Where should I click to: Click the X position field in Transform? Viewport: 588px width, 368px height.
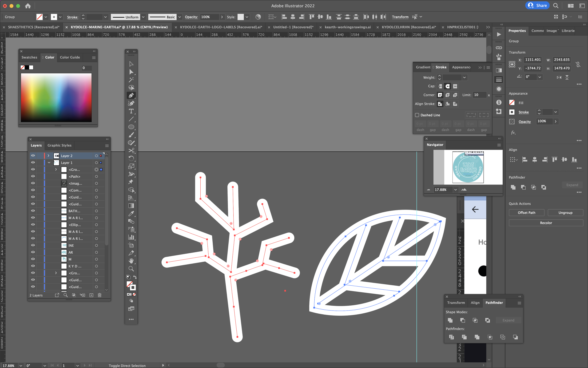click(x=532, y=60)
